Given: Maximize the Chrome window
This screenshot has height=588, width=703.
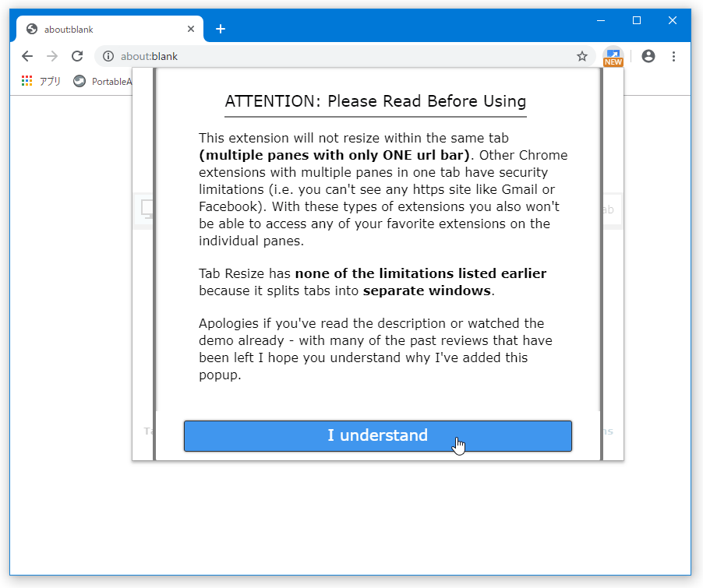Looking at the screenshot, I should [x=637, y=20].
